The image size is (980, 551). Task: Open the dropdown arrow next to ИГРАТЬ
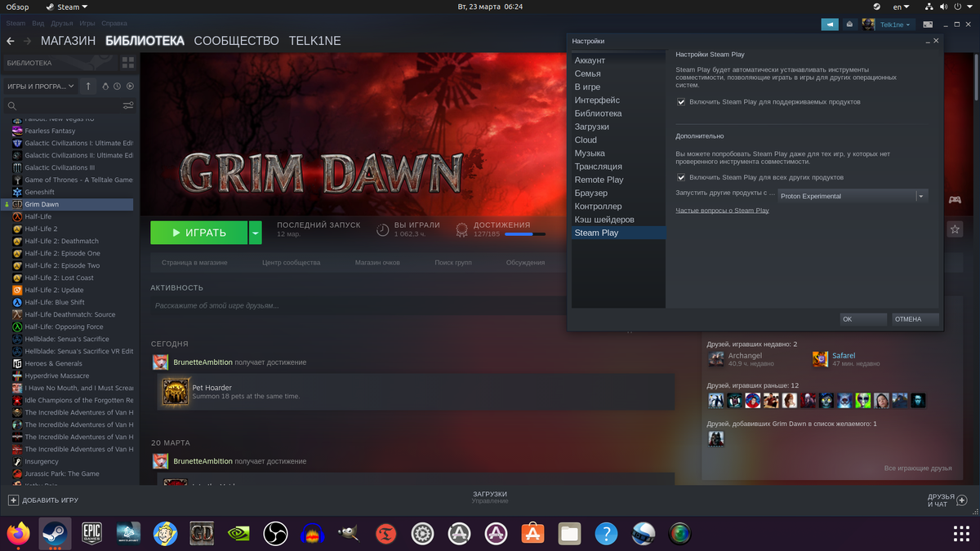tap(255, 233)
